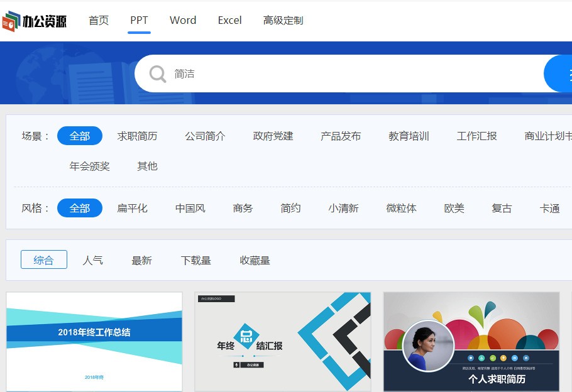Select the 公司简介 scene filter
Screen dimensions: 572x392
205,136
